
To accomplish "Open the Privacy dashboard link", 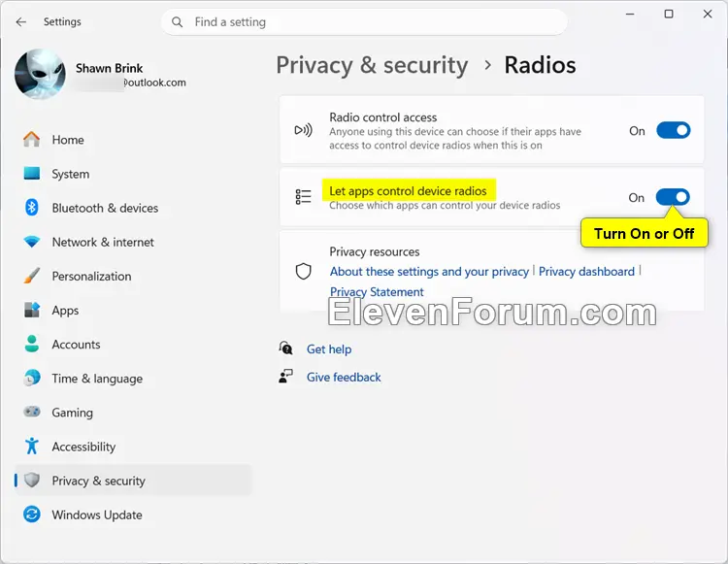I will [586, 272].
